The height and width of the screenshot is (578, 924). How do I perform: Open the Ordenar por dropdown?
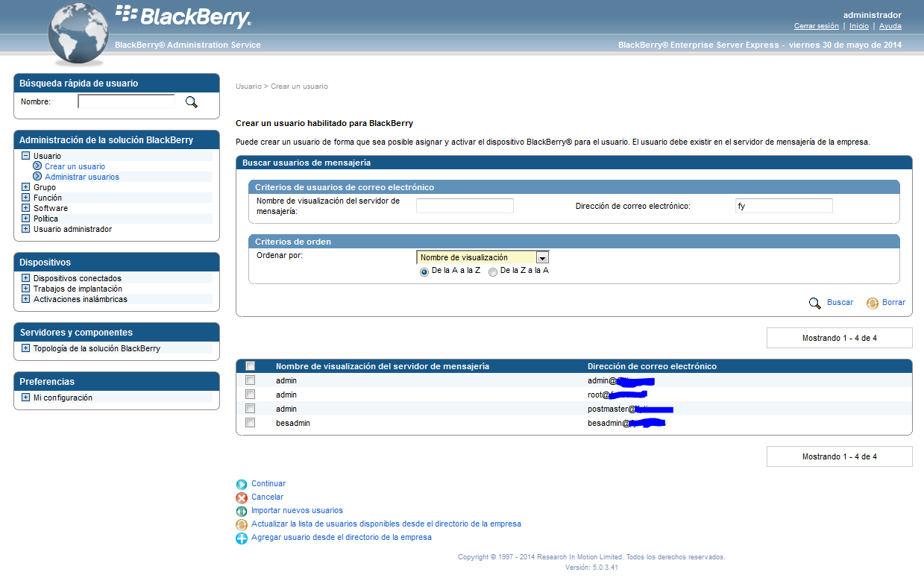pyautogui.click(x=483, y=257)
